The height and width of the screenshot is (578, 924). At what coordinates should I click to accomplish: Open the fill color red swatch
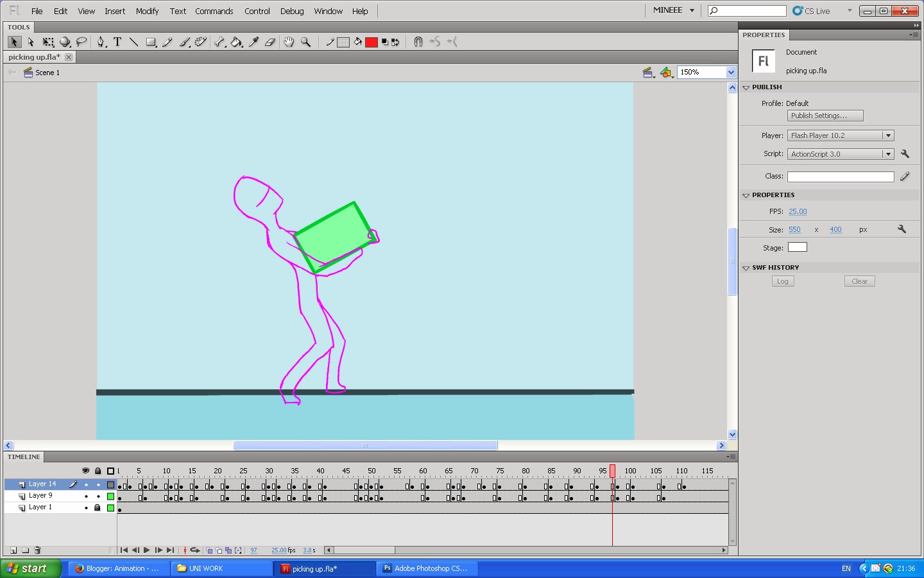pos(372,42)
